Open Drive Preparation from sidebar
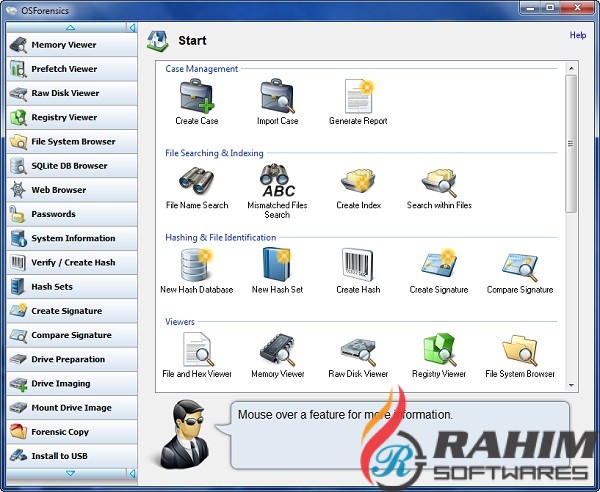 (72, 359)
